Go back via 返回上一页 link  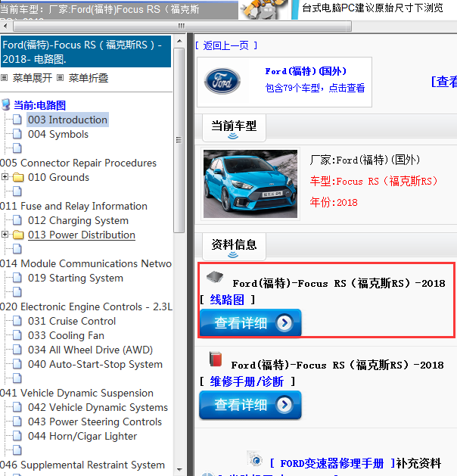[x=226, y=45]
